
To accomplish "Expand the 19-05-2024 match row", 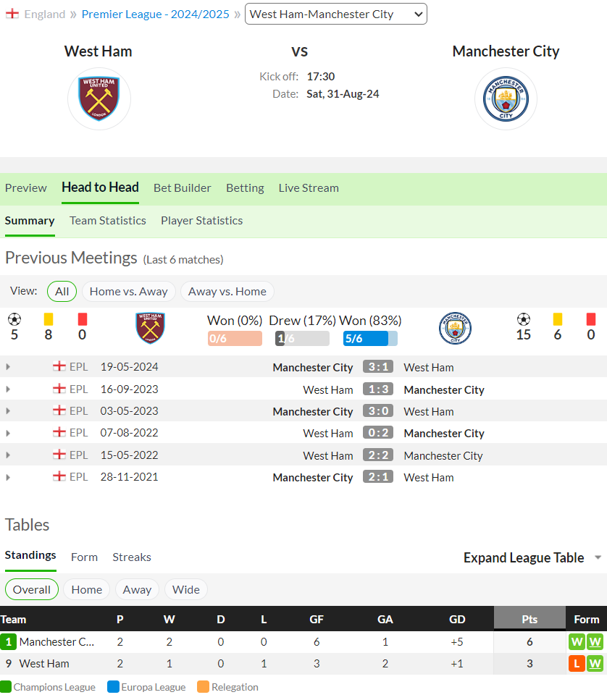I will [x=8, y=367].
